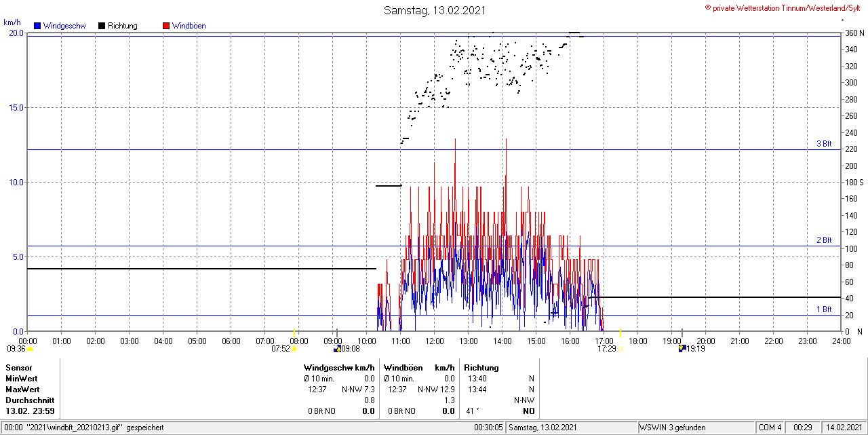Click the Sensor row header

coord(18,367)
